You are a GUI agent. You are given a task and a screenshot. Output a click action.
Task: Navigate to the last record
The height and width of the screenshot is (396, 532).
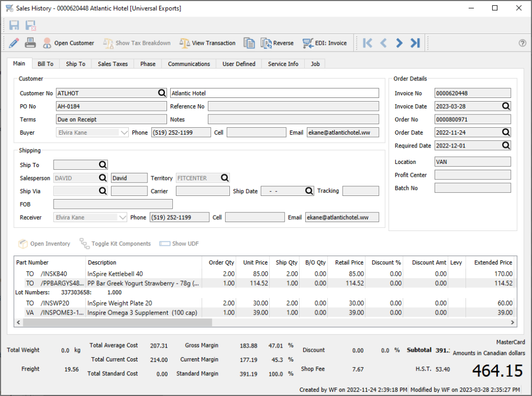click(415, 43)
